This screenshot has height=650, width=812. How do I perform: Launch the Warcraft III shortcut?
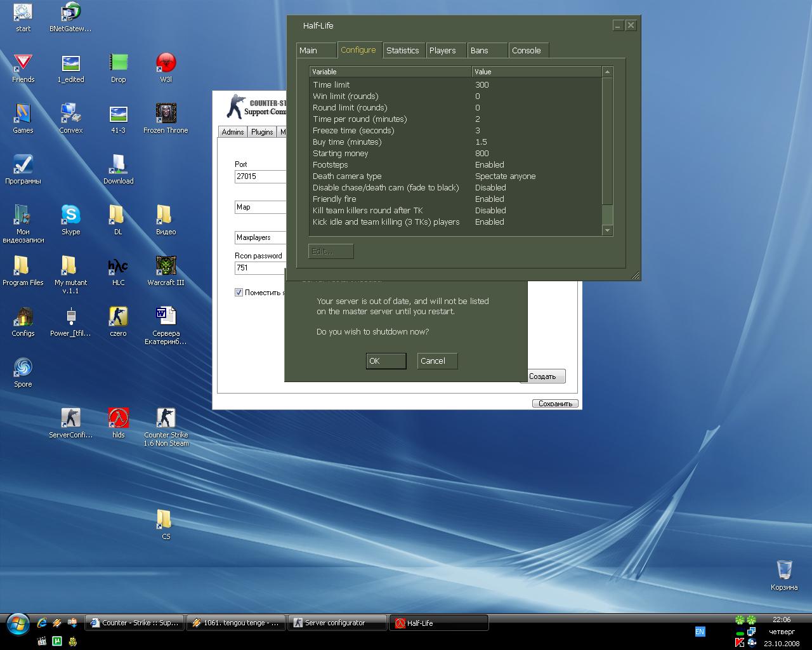click(166, 271)
